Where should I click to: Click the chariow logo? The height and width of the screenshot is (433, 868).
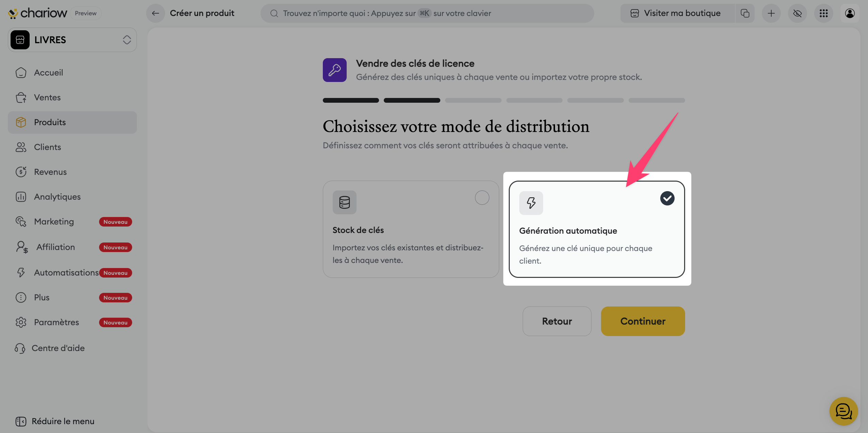pos(37,13)
